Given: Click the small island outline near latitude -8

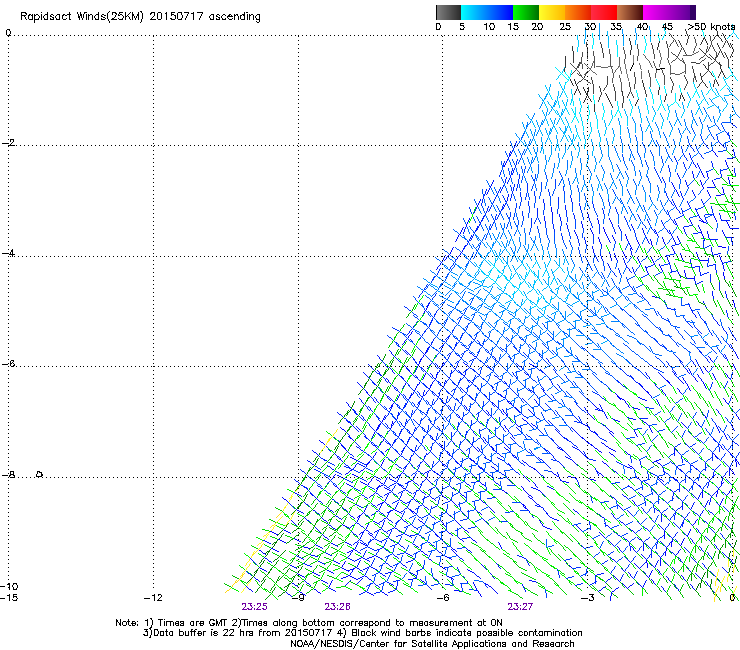Looking at the screenshot, I should coord(40,474).
